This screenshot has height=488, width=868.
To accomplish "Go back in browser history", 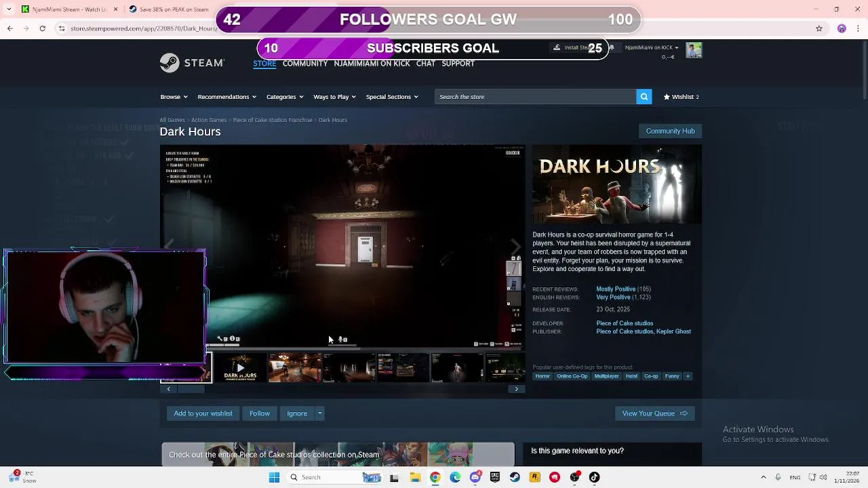I will click(9, 28).
